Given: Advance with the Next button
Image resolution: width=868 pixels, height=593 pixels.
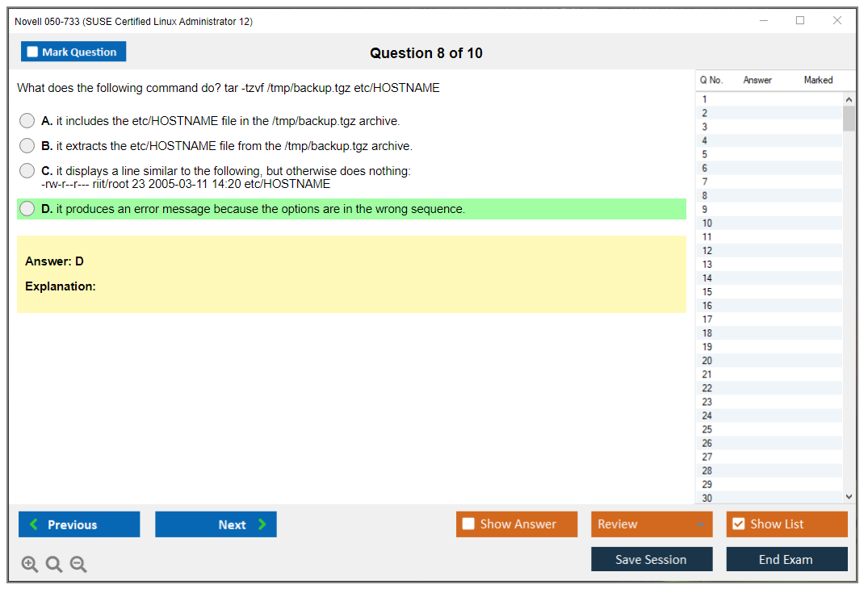Looking at the screenshot, I should 216,524.
